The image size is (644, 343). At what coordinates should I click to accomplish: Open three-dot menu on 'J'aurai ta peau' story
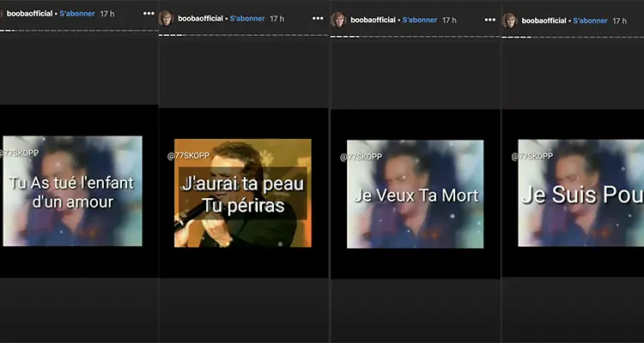click(x=315, y=18)
